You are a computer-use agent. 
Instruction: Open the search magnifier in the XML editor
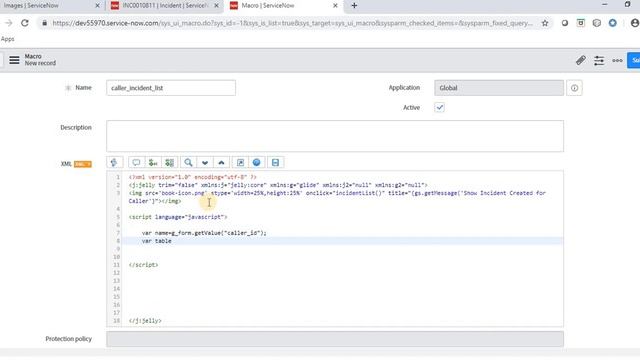pyautogui.click(x=188, y=162)
